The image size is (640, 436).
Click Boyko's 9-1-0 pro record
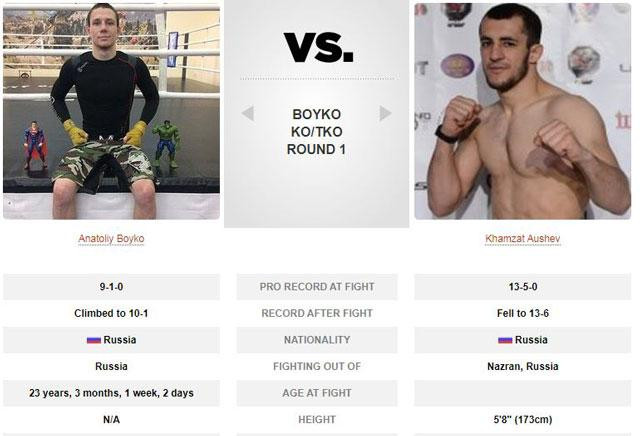111,287
